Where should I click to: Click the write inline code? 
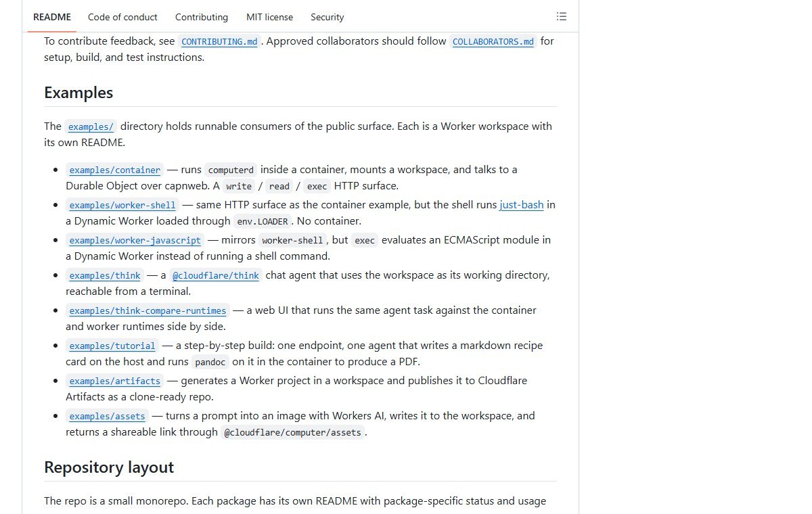(x=239, y=186)
